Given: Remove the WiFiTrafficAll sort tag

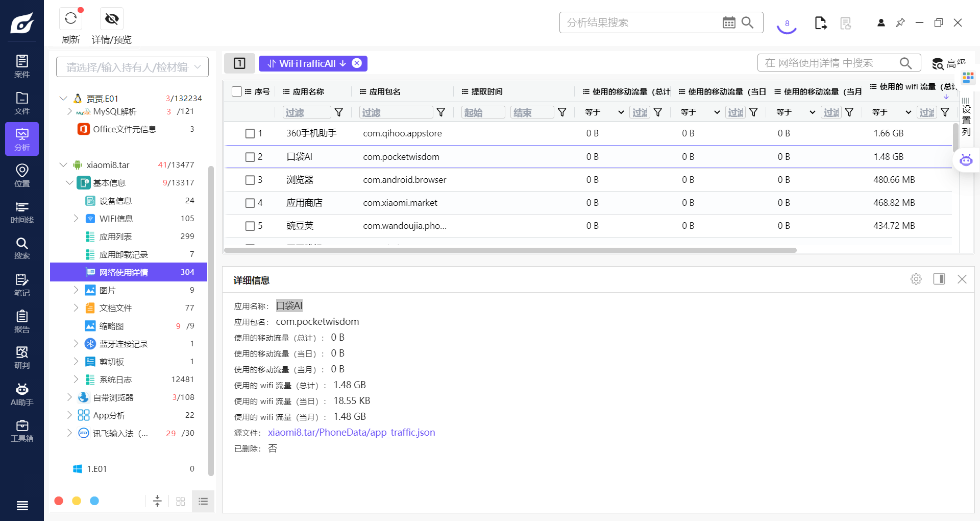Looking at the screenshot, I should [357, 63].
